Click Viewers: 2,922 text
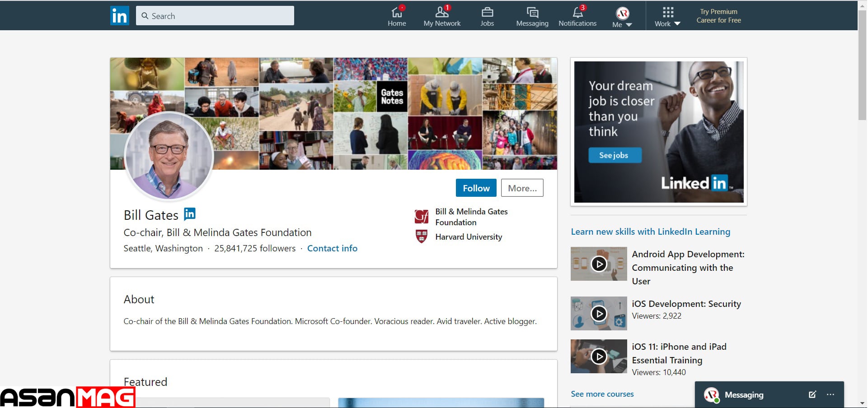868x408 pixels. pyautogui.click(x=657, y=316)
